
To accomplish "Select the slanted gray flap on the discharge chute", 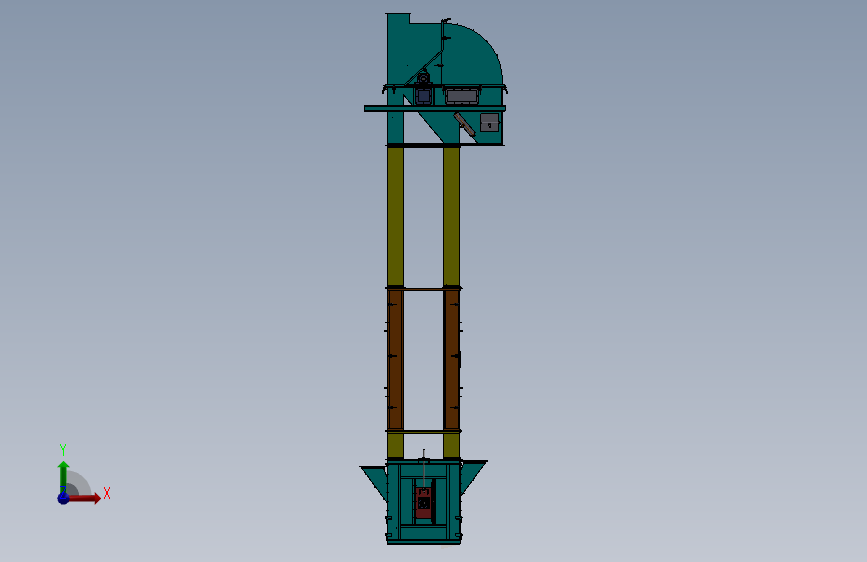I will pyautogui.click(x=464, y=124).
